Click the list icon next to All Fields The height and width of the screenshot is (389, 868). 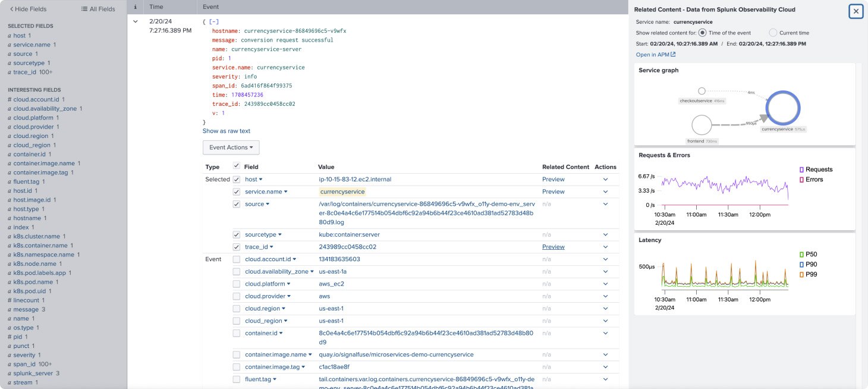pyautogui.click(x=83, y=8)
